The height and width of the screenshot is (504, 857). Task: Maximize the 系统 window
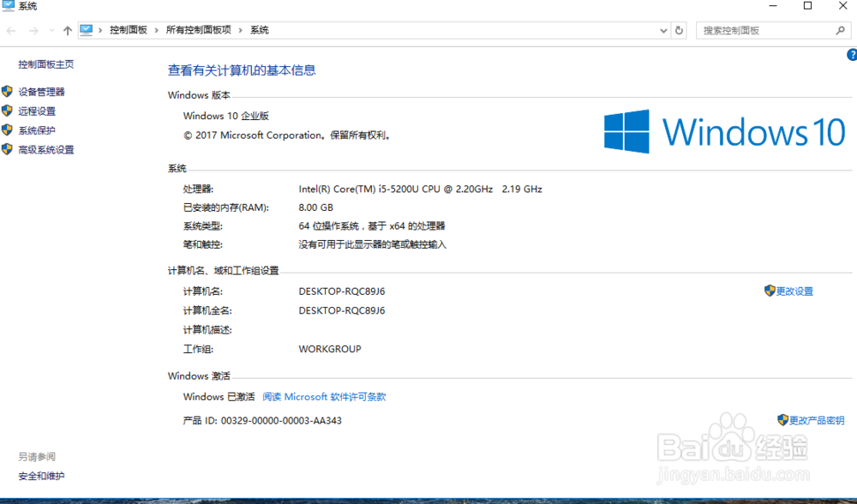coord(807,6)
